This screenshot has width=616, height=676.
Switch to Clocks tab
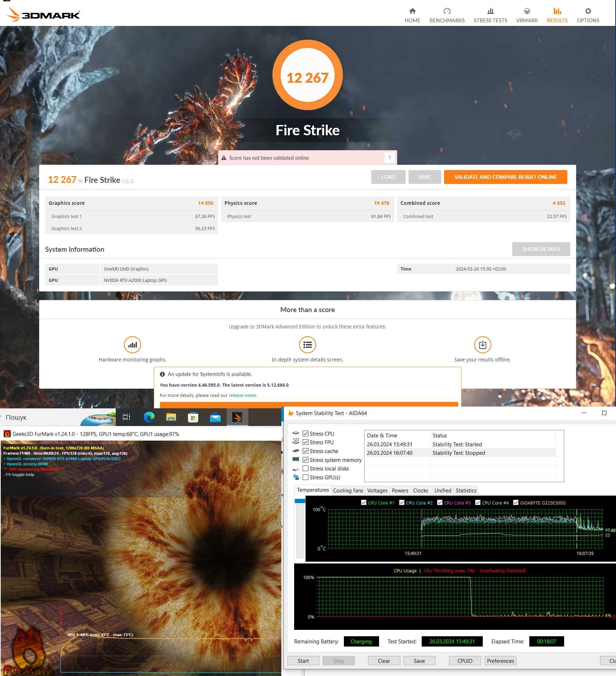[421, 490]
